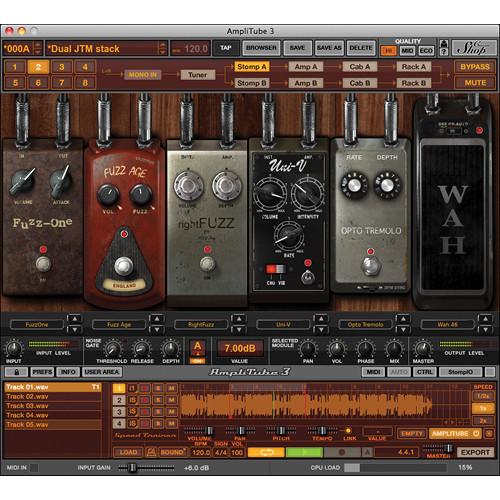
Task: Click the noise gate THRESHOLD knob
Action: pos(113,349)
